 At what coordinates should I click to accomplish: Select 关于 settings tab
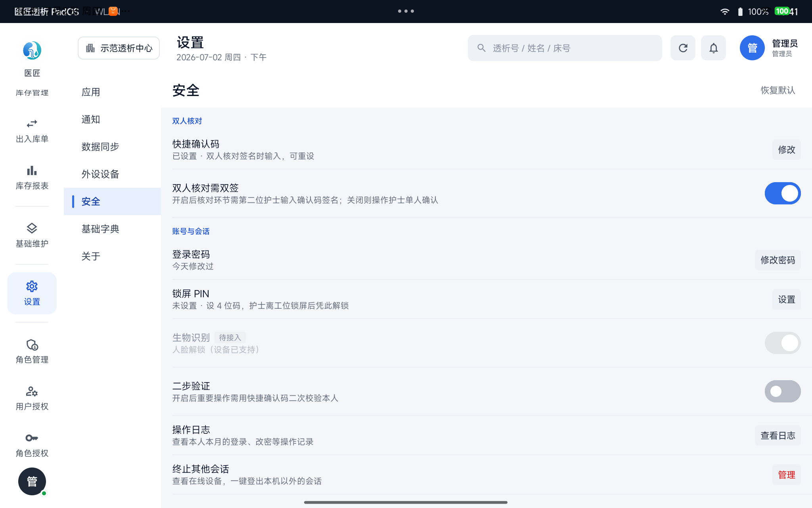pos(112,256)
